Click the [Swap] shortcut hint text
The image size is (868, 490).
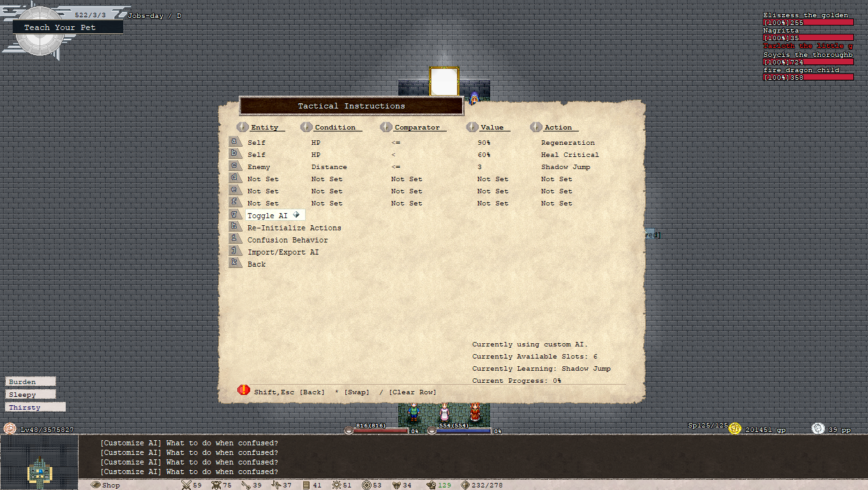[357, 392]
